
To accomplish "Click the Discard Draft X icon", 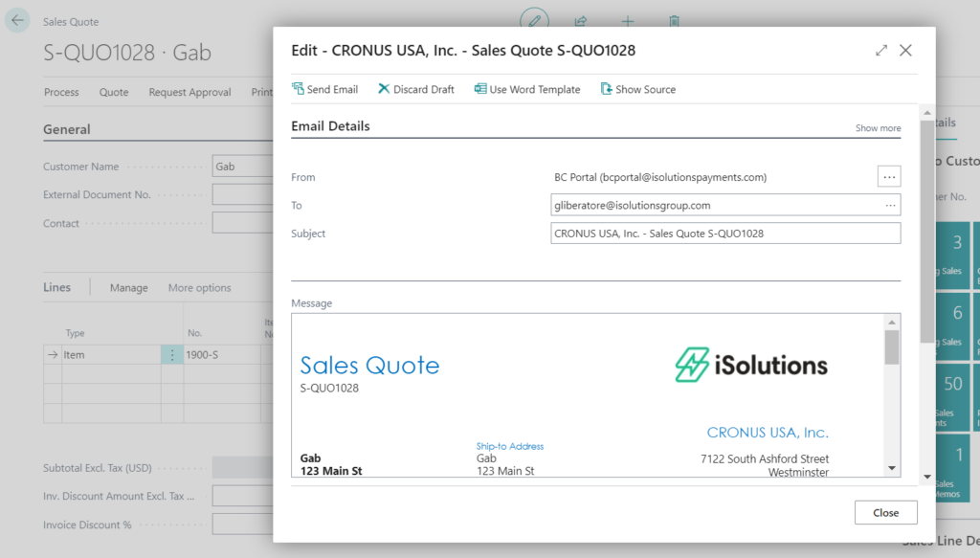I will pyautogui.click(x=384, y=89).
